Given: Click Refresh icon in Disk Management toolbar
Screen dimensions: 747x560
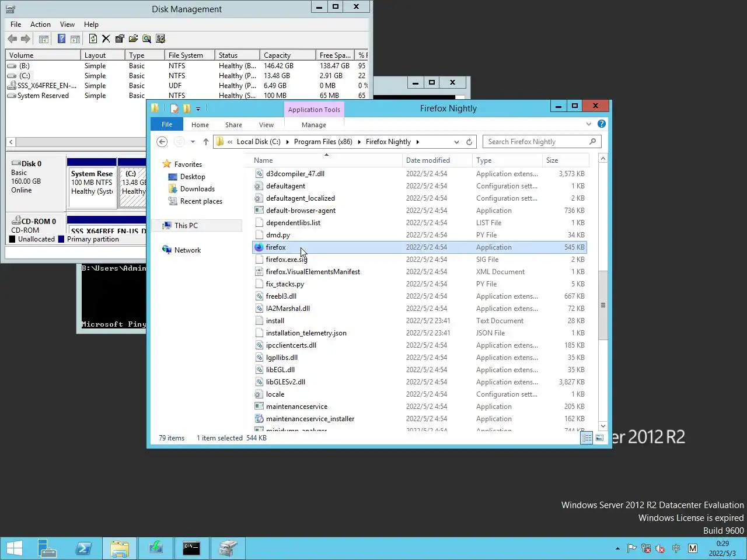Looking at the screenshot, I should pyautogui.click(x=93, y=39).
